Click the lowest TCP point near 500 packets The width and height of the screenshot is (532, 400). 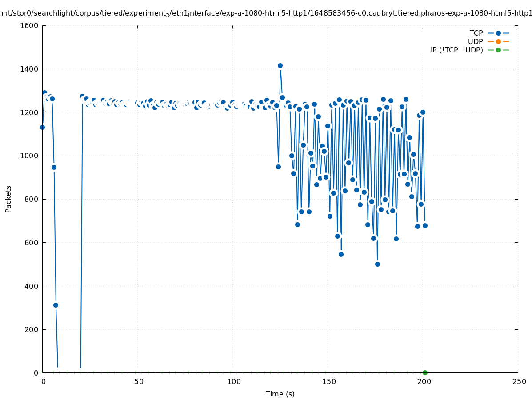377,264
